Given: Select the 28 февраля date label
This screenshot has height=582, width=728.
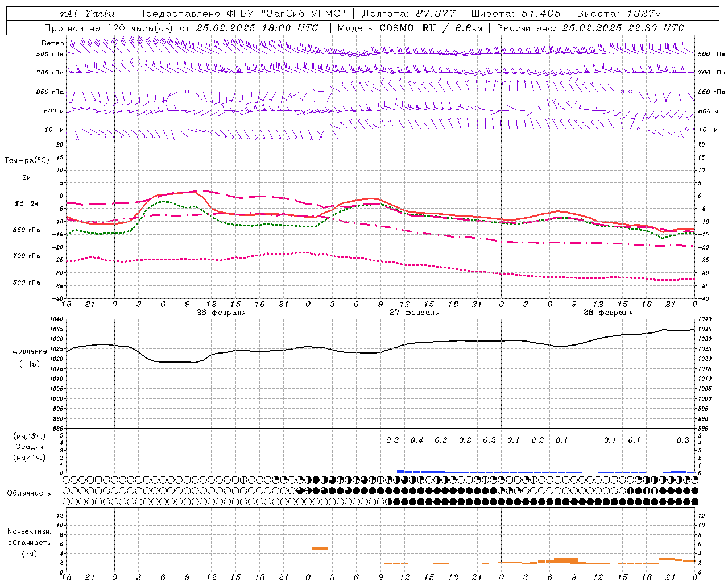Looking at the screenshot, I should pos(607,313).
